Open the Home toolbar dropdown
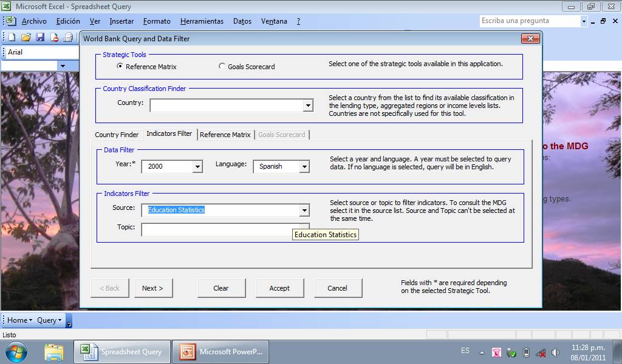 coord(19,320)
